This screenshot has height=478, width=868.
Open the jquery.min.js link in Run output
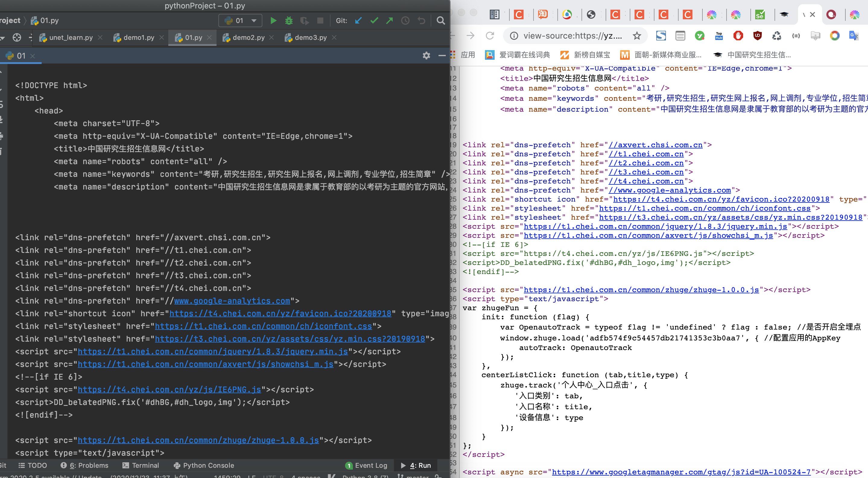click(213, 352)
